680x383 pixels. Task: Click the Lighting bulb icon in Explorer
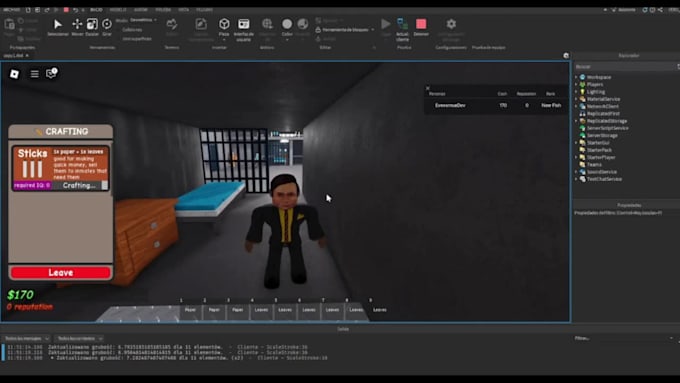[x=582, y=92]
